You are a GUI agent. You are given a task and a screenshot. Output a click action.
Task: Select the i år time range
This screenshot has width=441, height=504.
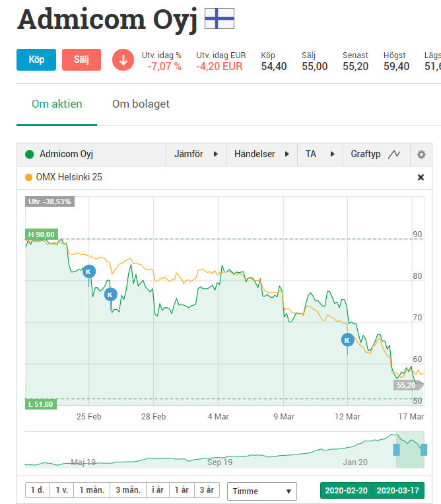pyautogui.click(x=158, y=490)
